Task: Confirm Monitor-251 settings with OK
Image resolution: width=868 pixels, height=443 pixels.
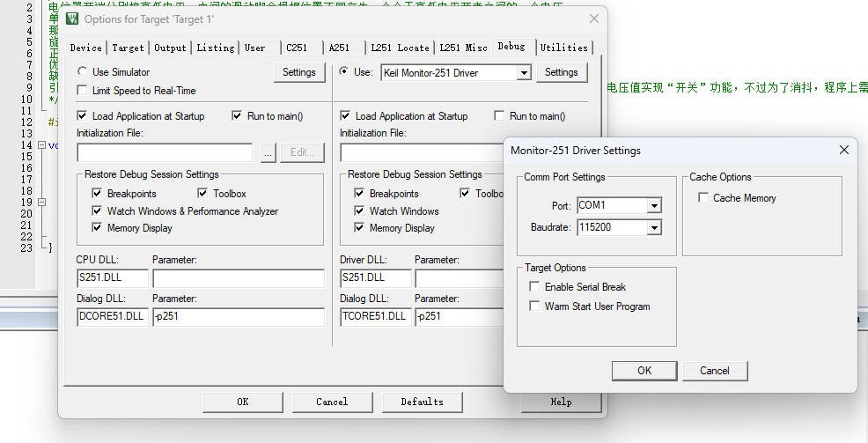Action: (644, 371)
